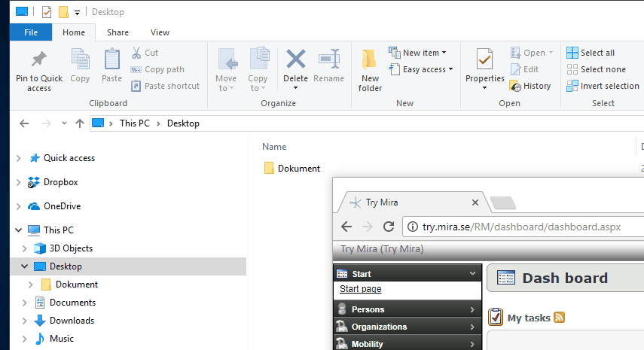Click Invert selection in the ribbon

(603, 86)
